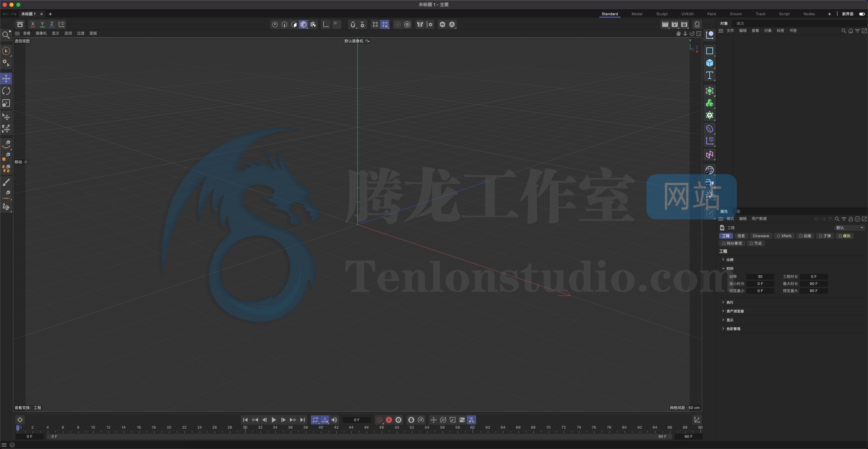Toggle the sound speaker button in timeline
This screenshot has width=868, height=449.
tap(334, 420)
